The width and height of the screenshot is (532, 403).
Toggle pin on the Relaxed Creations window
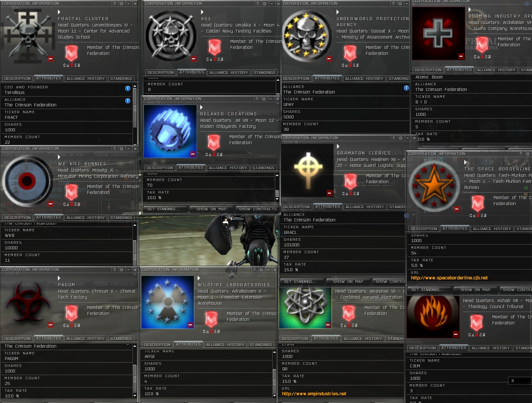(264, 99)
